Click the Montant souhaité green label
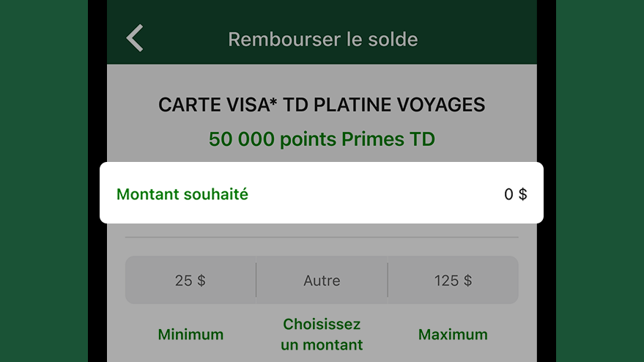 [182, 194]
